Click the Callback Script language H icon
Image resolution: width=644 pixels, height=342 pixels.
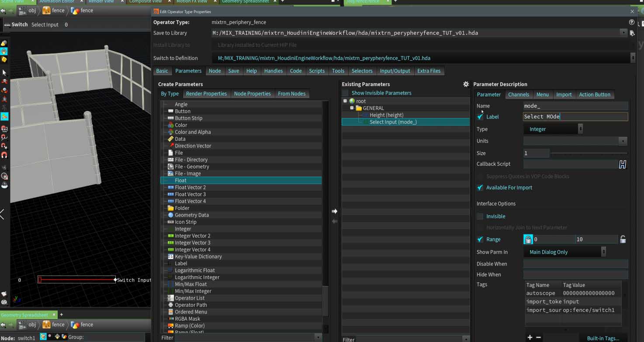pos(622,164)
